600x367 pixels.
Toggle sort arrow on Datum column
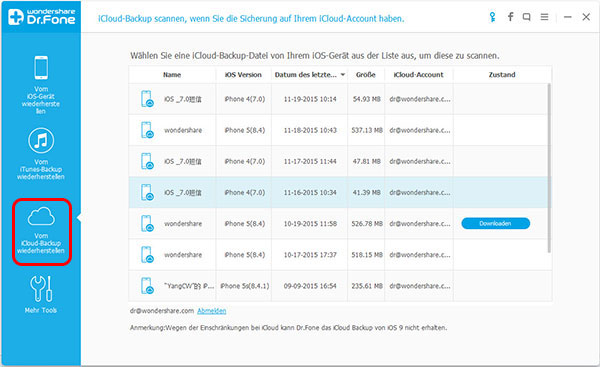(343, 75)
